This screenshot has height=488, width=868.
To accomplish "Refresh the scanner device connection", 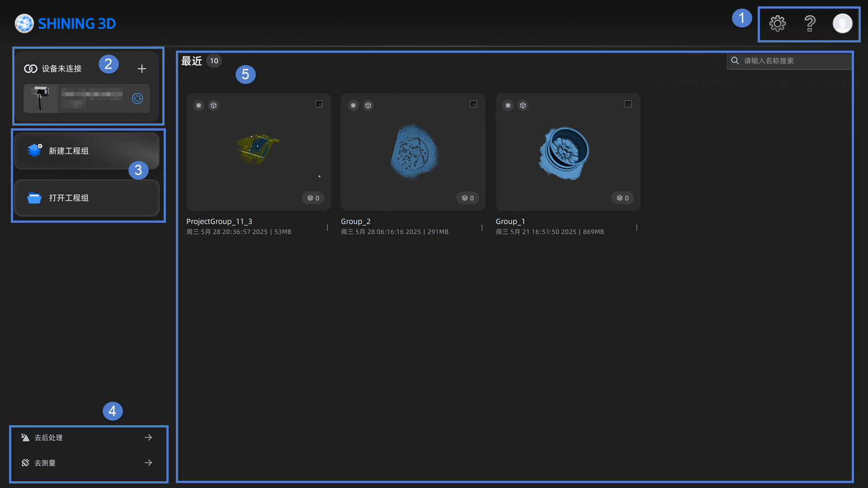I will click(x=137, y=99).
